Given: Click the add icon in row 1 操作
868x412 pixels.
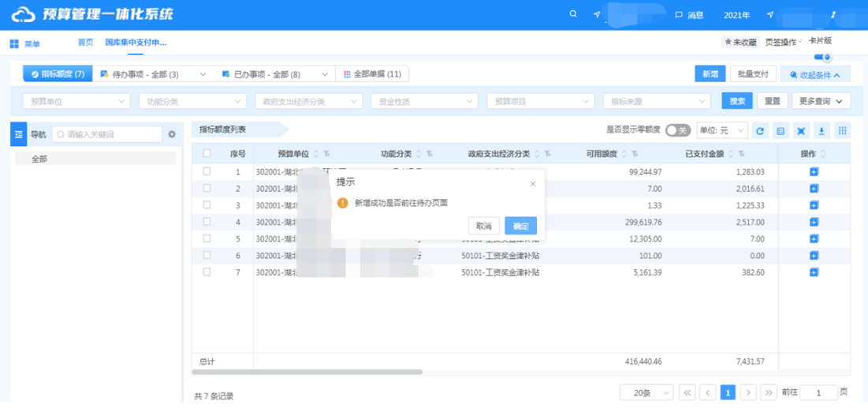Looking at the screenshot, I should (814, 172).
